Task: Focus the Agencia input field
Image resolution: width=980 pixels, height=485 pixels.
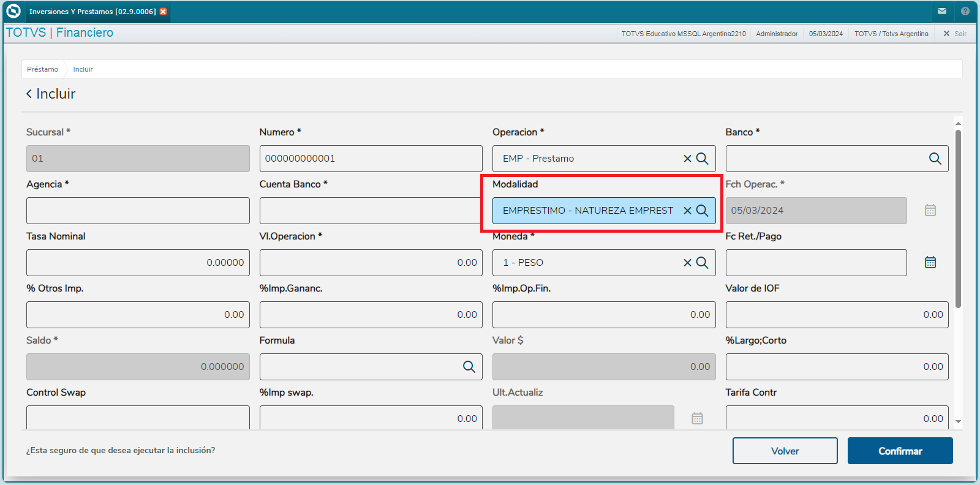Action: click(138, 211)
